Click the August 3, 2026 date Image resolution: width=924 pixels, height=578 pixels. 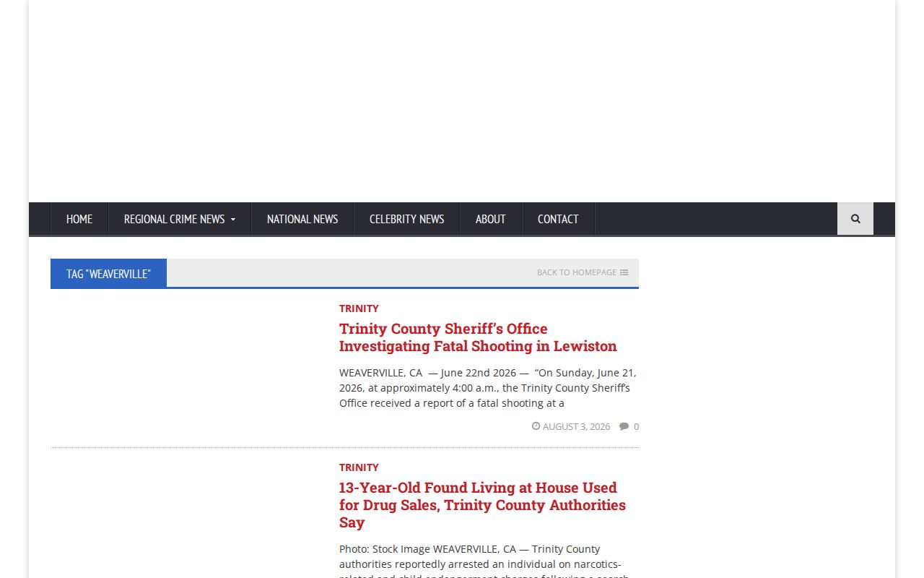pos(576,427)
